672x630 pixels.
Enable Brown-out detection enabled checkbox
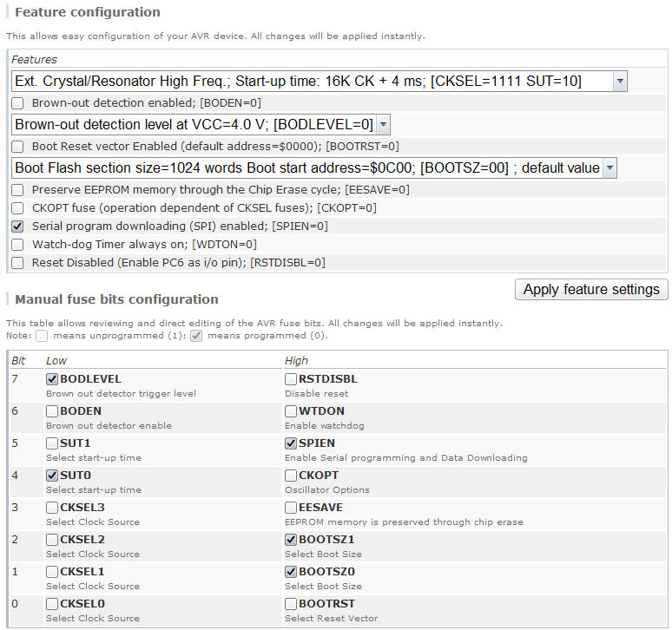[17, 102]
